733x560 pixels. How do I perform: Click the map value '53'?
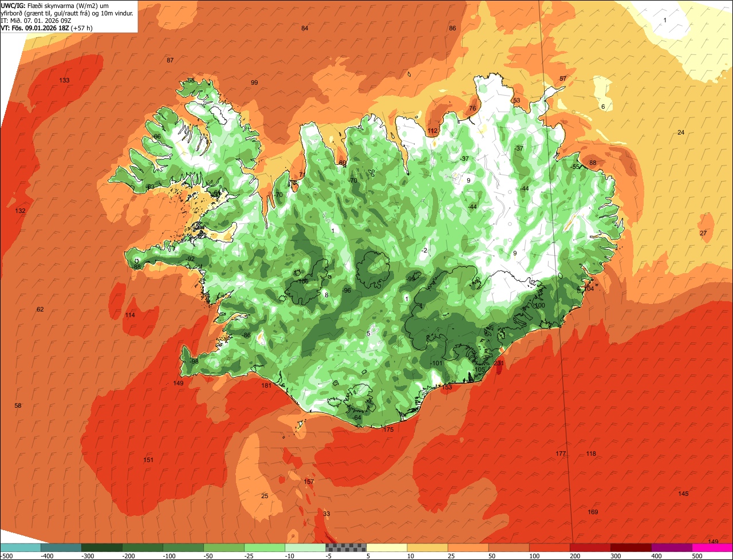click(517, 101)
